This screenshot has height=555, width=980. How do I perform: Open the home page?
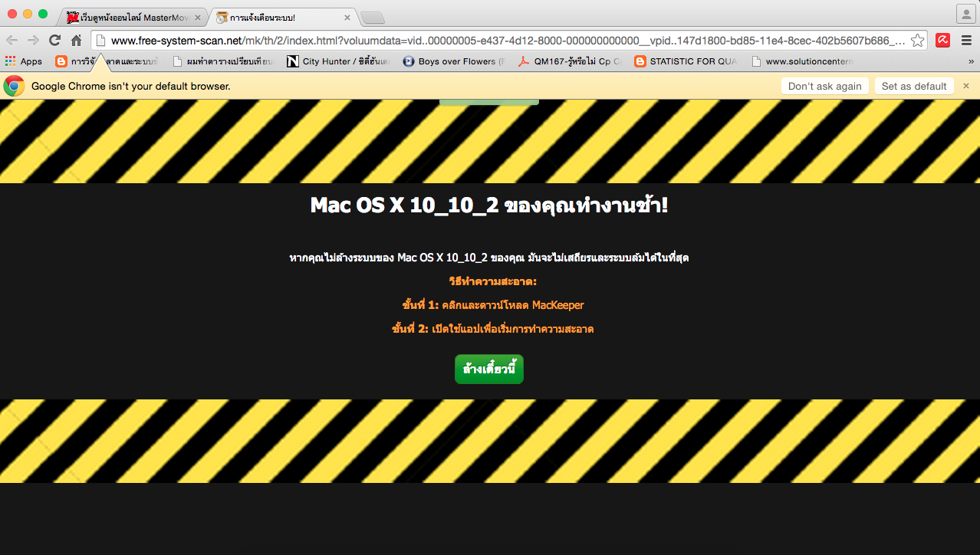tap(76, 41)
